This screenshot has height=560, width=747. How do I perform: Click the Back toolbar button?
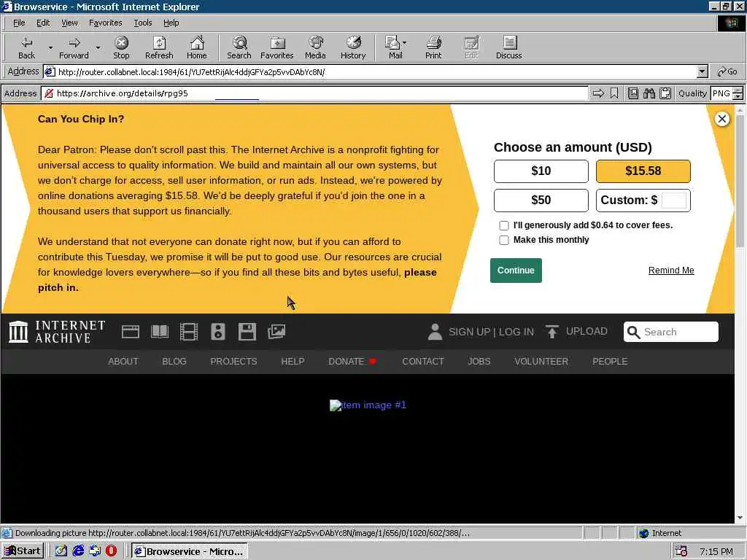27,47
